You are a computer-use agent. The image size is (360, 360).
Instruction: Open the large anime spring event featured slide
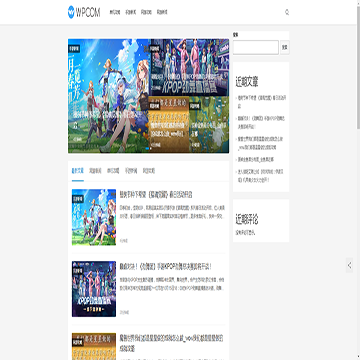[108, 96]
